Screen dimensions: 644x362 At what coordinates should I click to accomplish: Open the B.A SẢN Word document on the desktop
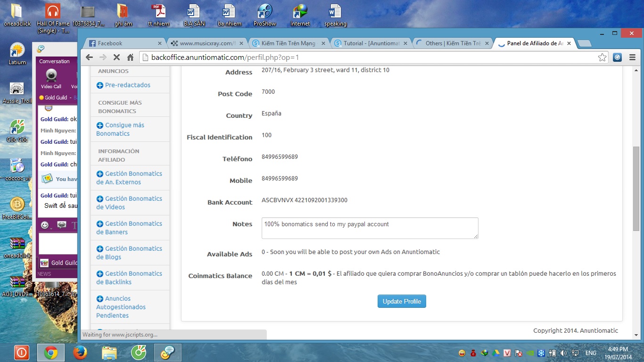tap(194, 14)
